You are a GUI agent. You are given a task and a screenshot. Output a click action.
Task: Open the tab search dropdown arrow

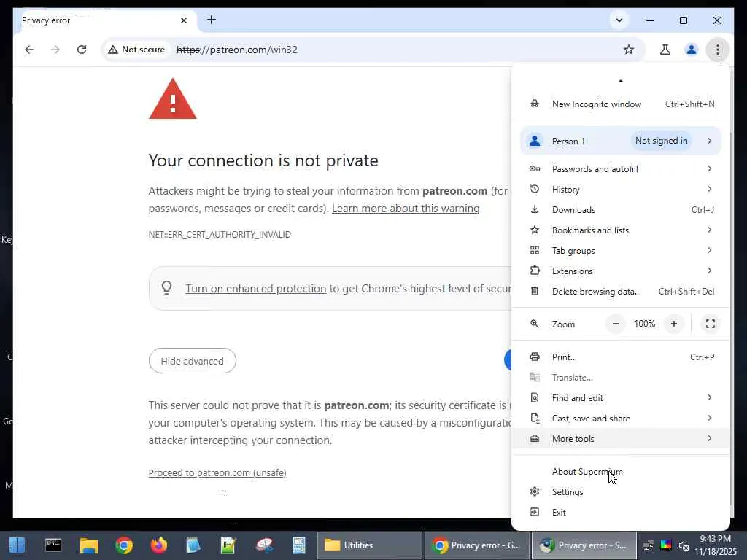(619, 20)
